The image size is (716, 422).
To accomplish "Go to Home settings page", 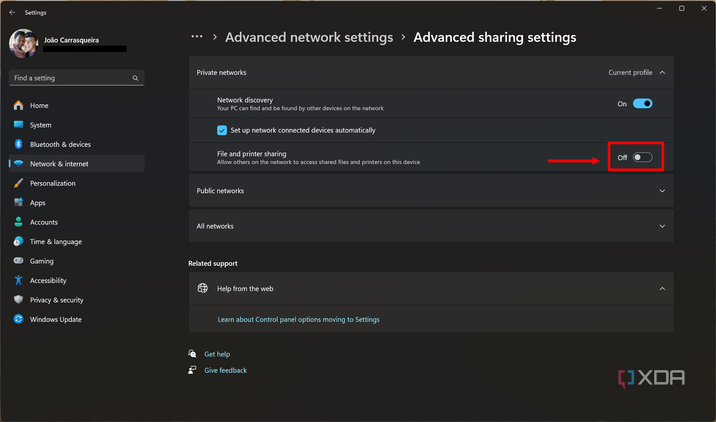I will point(77,105).
